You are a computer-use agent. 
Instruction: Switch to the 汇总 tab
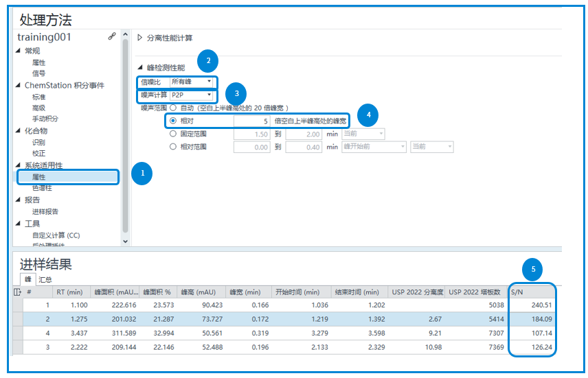pyautogui.click(x=45, y=279)
